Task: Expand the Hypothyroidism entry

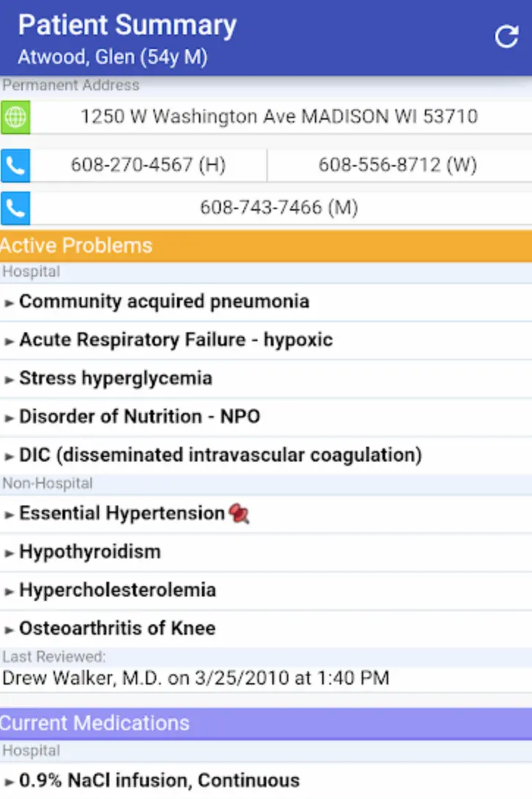Action: tap(91, 551)
